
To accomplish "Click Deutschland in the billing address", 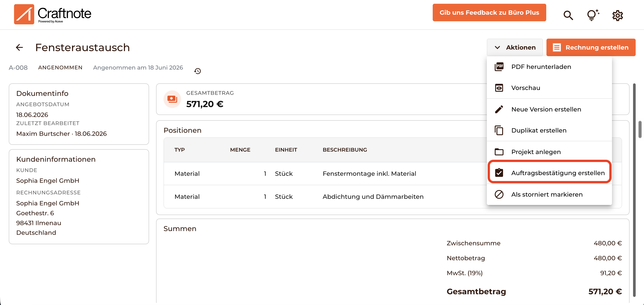I will (x=36, y=233).
